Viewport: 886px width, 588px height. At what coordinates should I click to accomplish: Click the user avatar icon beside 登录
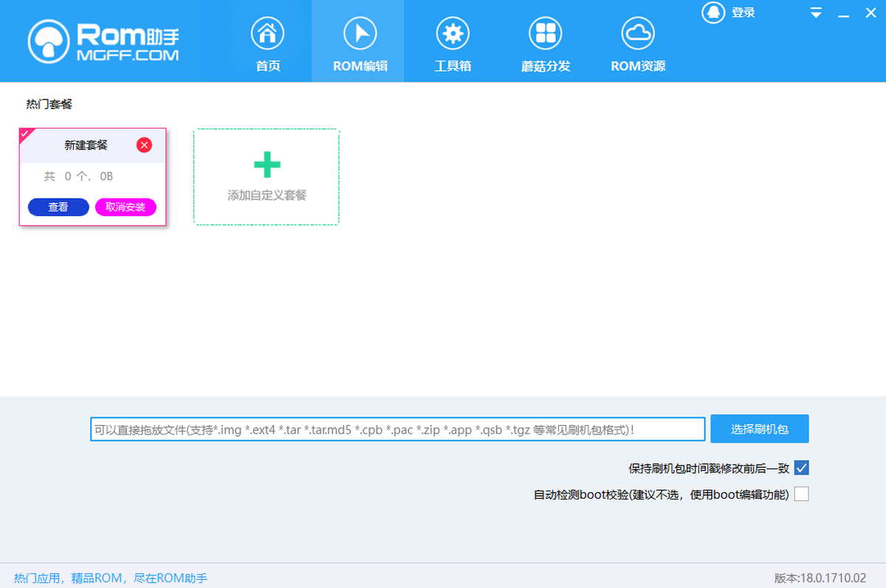(x=713, y=13)
